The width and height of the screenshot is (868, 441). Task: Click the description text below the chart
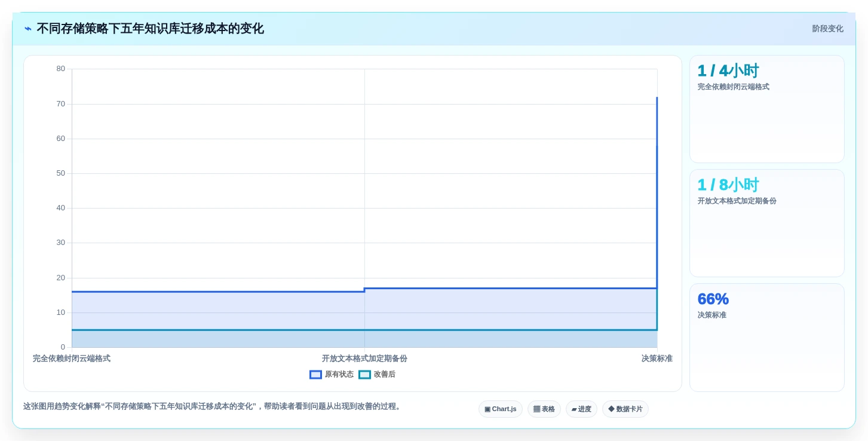pos(213,406)
